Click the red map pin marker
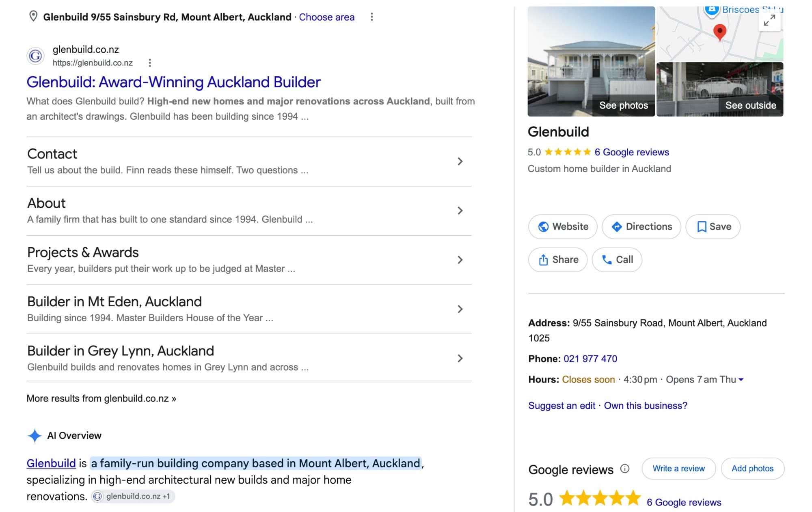The image size is (812, 512). (x=719, y=32)
